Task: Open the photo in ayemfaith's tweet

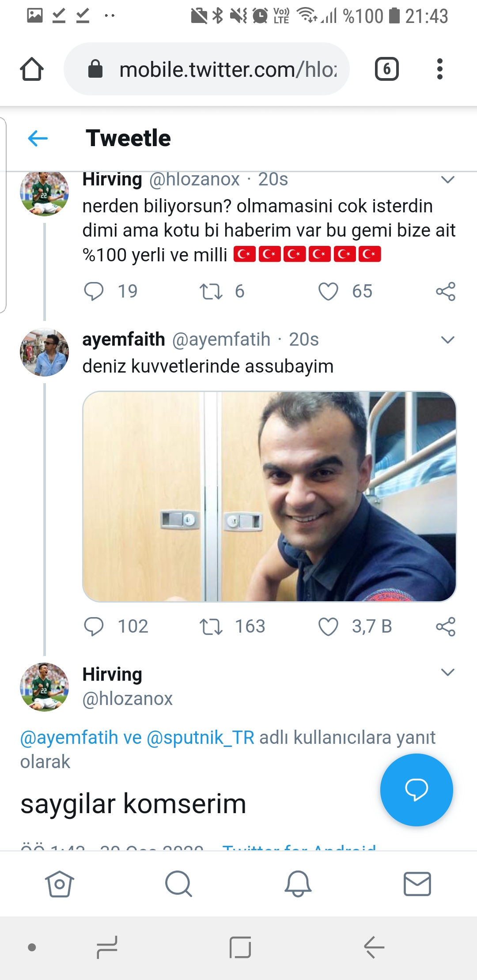Action: (269, 497)
